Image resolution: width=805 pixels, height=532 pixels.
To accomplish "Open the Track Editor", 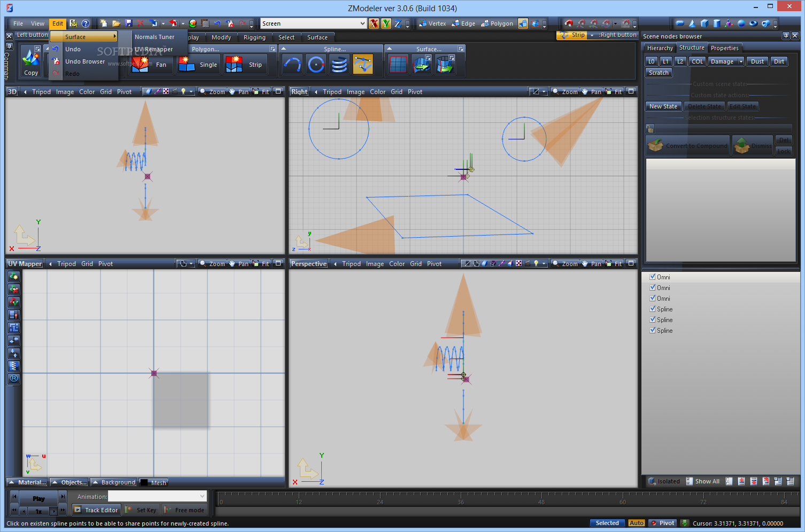I will click(96, 510).
